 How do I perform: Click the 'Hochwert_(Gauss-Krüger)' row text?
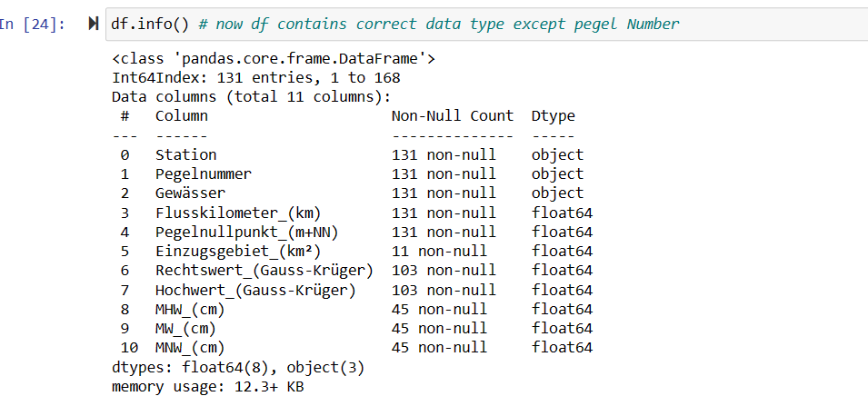coord(255,290)
